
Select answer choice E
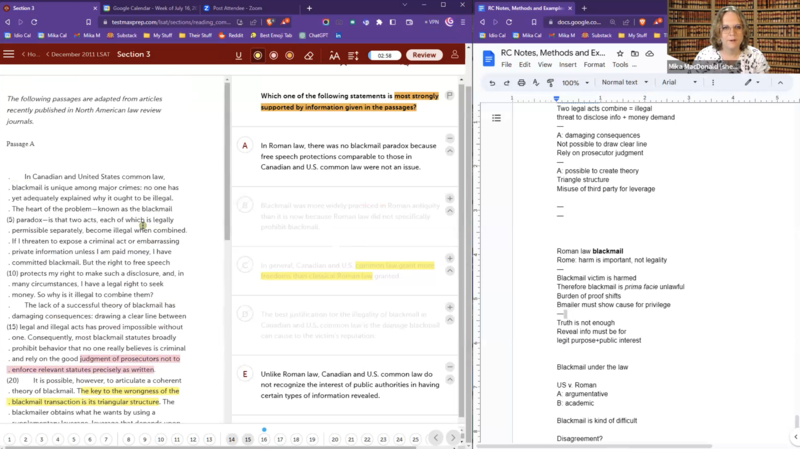pos(245,375)
